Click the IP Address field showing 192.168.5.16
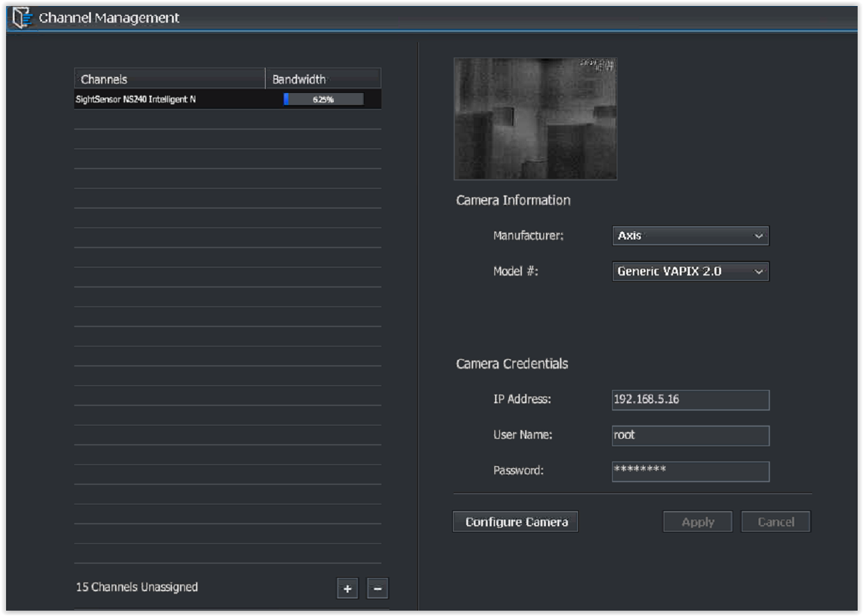Image resolution: width=863 pixels, height=616 pixels. pos(690,400)
